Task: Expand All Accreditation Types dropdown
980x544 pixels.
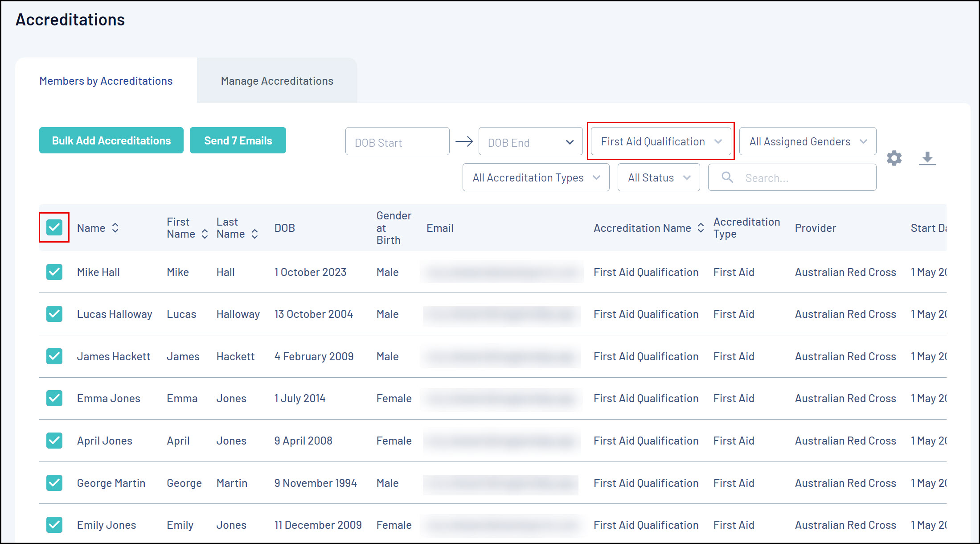Action: coord(536,177)
